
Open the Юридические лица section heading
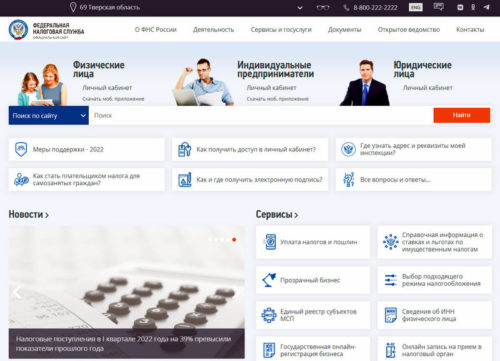[422, 69]
